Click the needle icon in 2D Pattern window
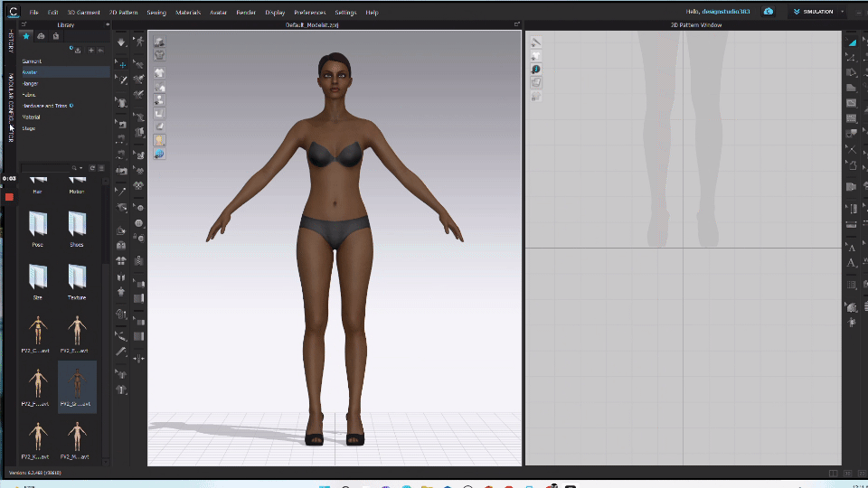 point(536,42)
